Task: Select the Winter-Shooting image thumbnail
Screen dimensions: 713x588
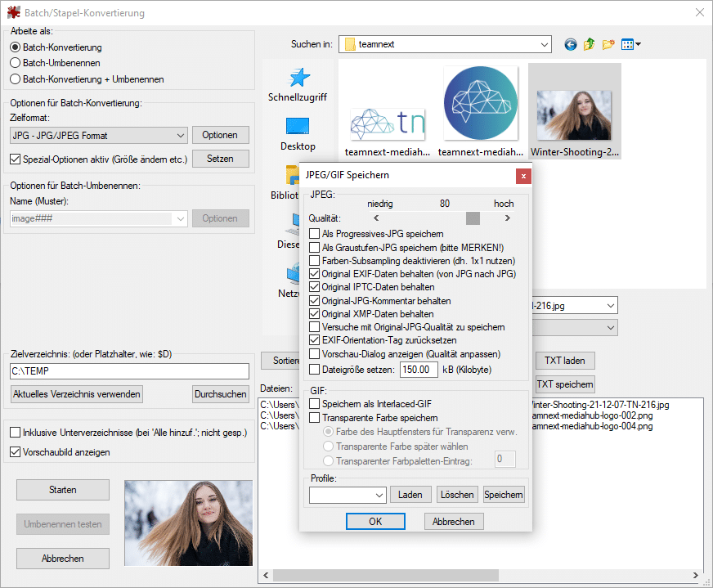Action: tap(575, 102)
